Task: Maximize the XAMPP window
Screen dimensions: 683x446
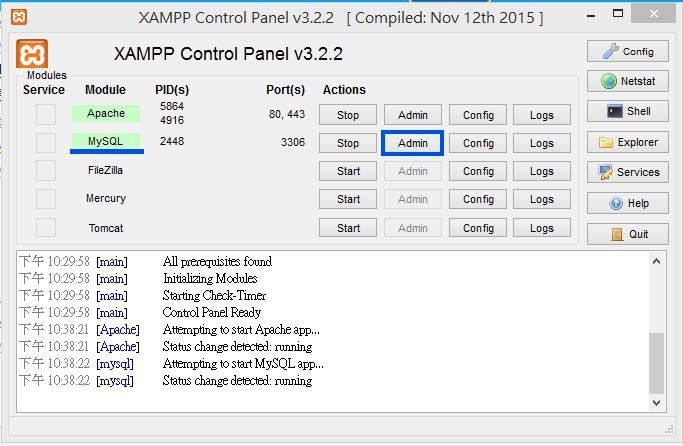Action: coord(618,14)
